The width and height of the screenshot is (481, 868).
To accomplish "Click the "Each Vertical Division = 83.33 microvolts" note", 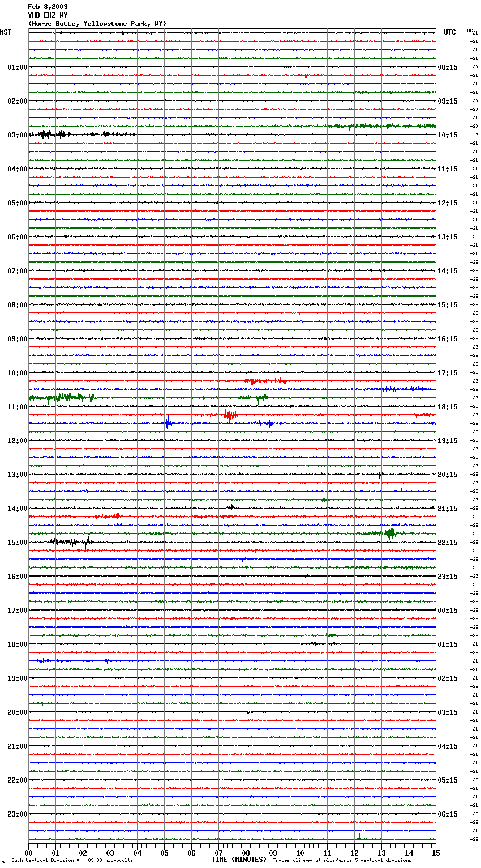I will 72,861.
